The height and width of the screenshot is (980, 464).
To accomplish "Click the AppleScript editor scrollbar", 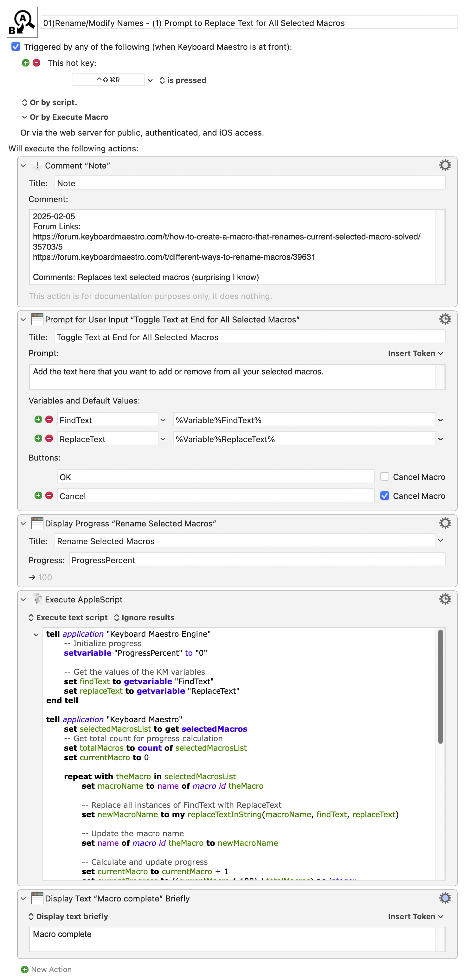I will point(441,687).
